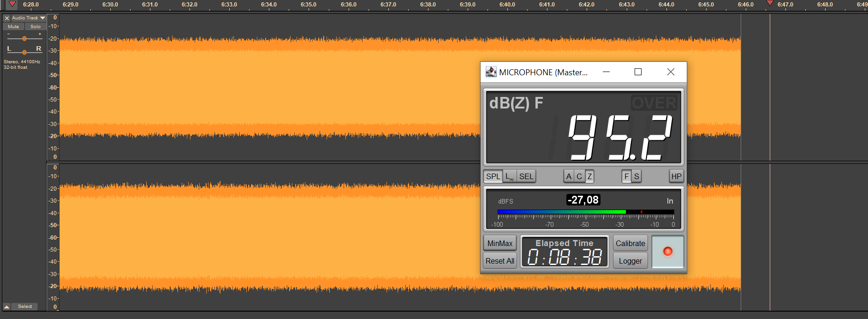Solo the Audio Track
Viewport: 868px width, 319px height.
pyautogui.click(x=36, y=27)
